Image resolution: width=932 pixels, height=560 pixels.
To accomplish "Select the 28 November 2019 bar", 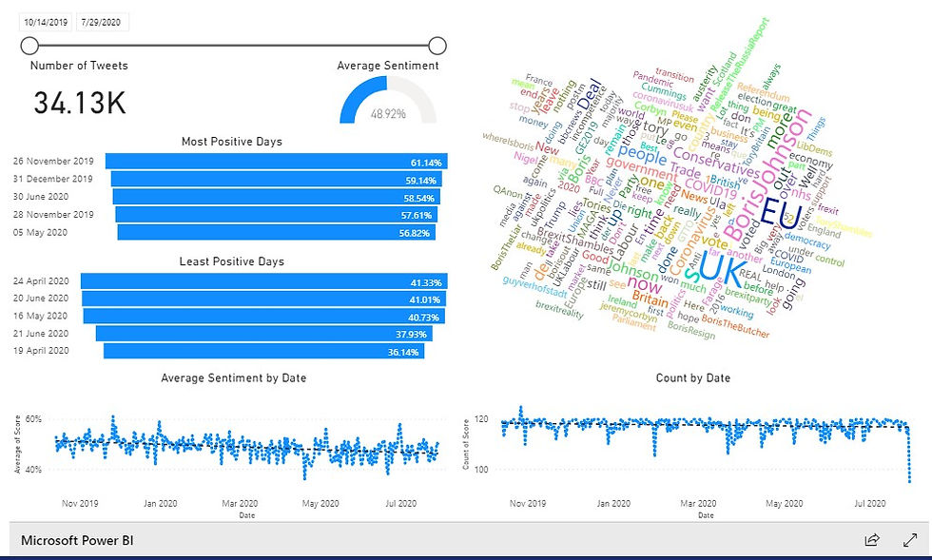I will pos(277,215).
